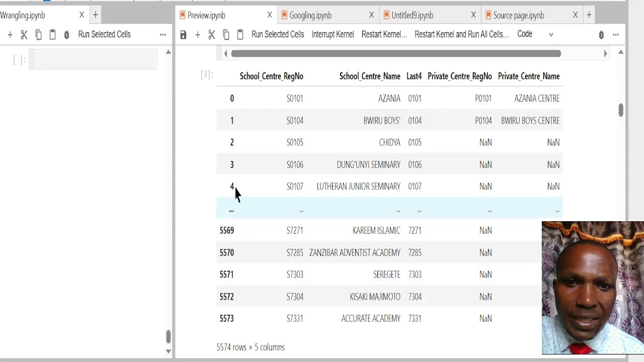Screen dimensions: 644x362
Task: Close the Wrangling.ipynb tab
Action: pos(82,15)
